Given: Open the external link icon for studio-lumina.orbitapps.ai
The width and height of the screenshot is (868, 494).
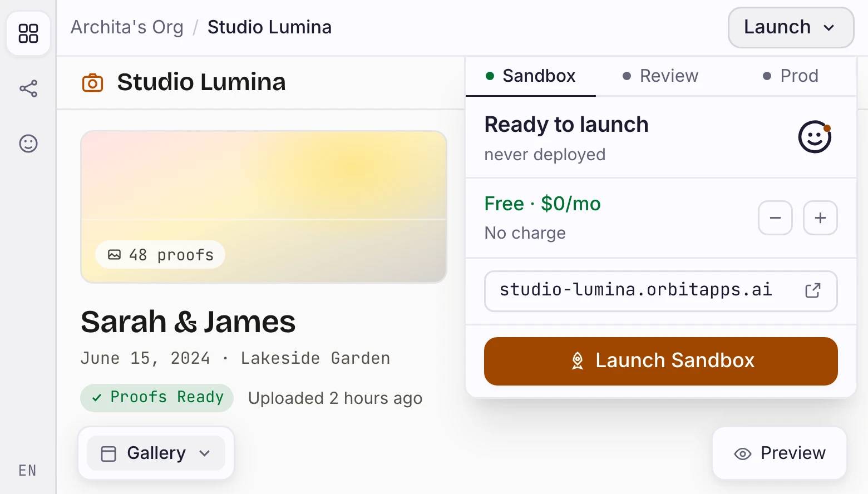Looking at the screenshot, I should [813, 290].
